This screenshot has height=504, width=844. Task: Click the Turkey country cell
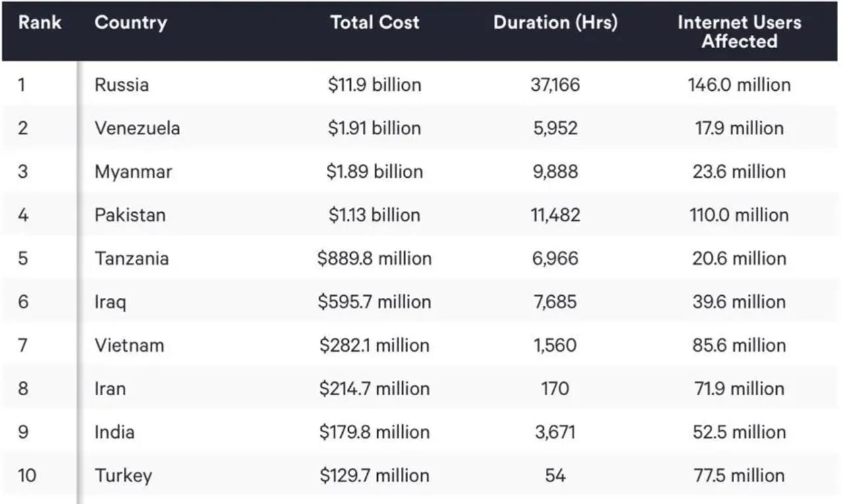click(123, 476)
